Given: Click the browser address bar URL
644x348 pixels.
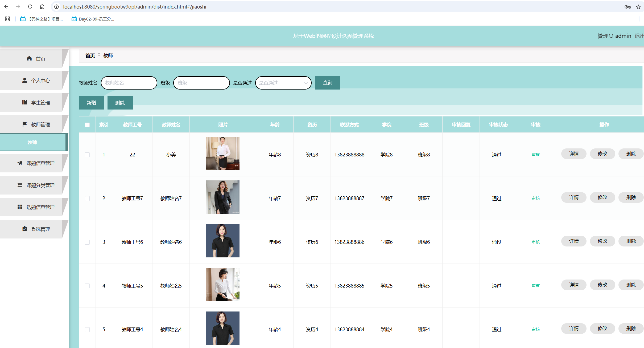Looking at the screenshot, I should coord(134,7).
